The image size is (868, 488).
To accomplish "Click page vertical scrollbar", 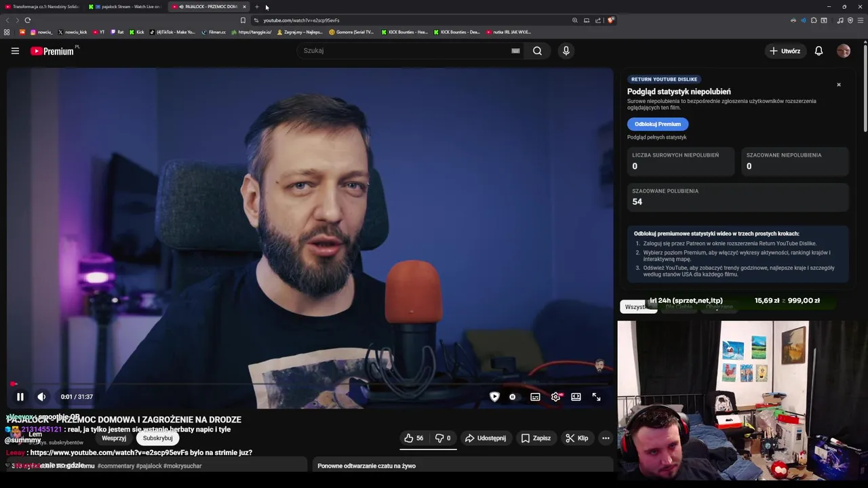I will coord(865,87).
